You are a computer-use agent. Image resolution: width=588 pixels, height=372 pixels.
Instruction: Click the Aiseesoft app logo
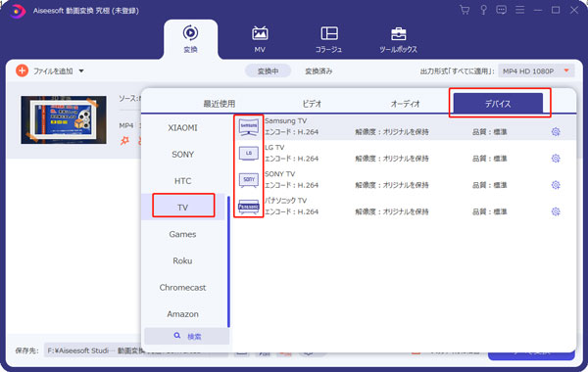coord(17,11)
